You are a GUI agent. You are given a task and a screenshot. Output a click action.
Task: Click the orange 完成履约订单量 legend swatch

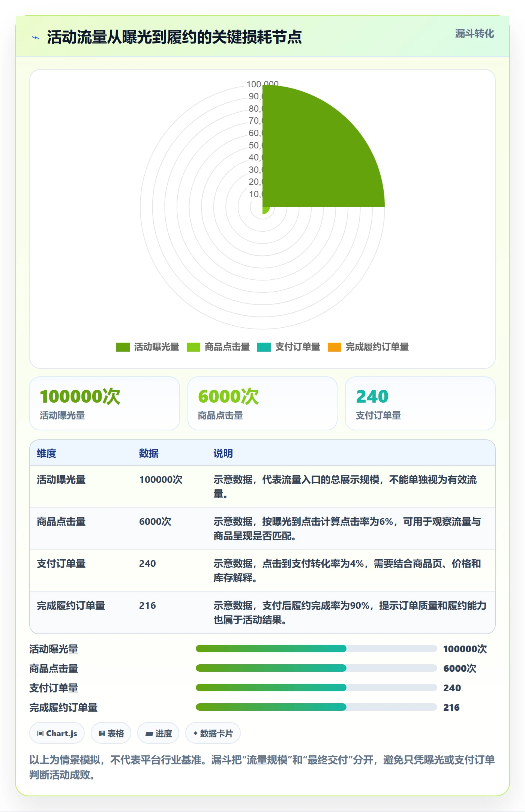[x=334, y=347]
